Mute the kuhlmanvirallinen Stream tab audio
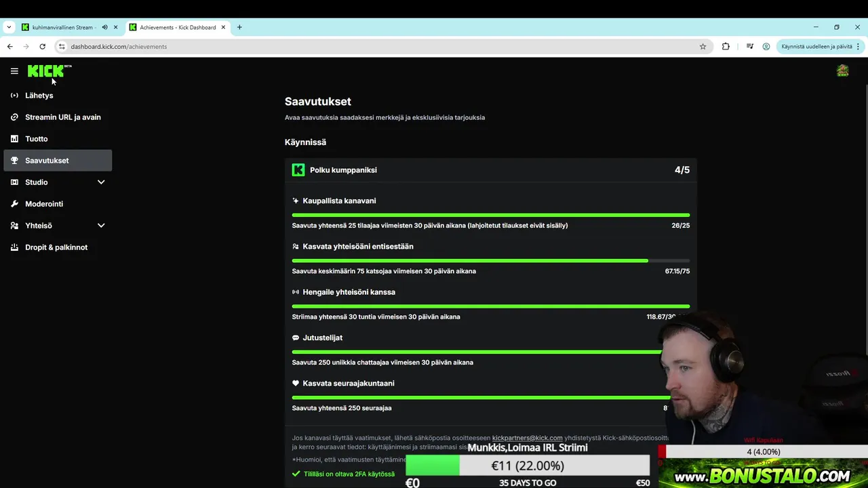Viewport: 868px width, 488px height. (104, 28)
